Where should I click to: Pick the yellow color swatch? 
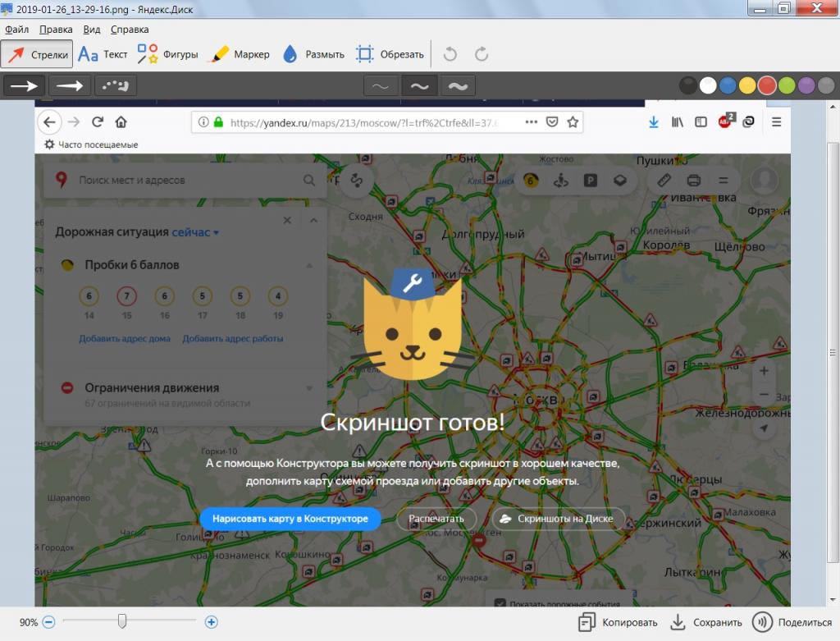(747, 85)
